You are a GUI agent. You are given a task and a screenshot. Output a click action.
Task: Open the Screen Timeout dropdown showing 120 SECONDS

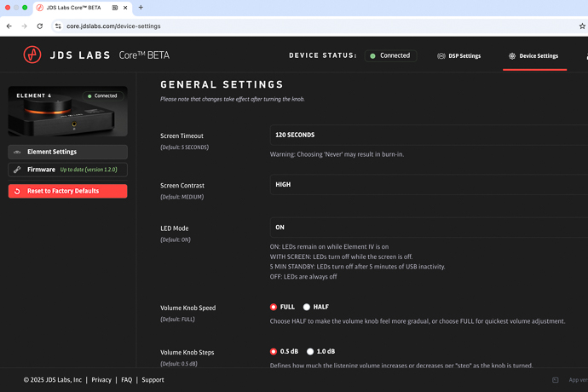(429, 135)
